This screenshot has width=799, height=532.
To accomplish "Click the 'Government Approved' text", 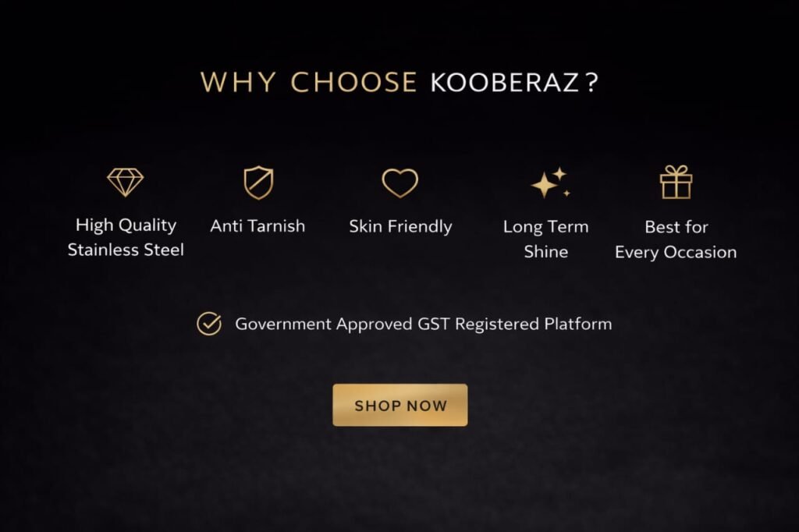I will pos(322,324).
